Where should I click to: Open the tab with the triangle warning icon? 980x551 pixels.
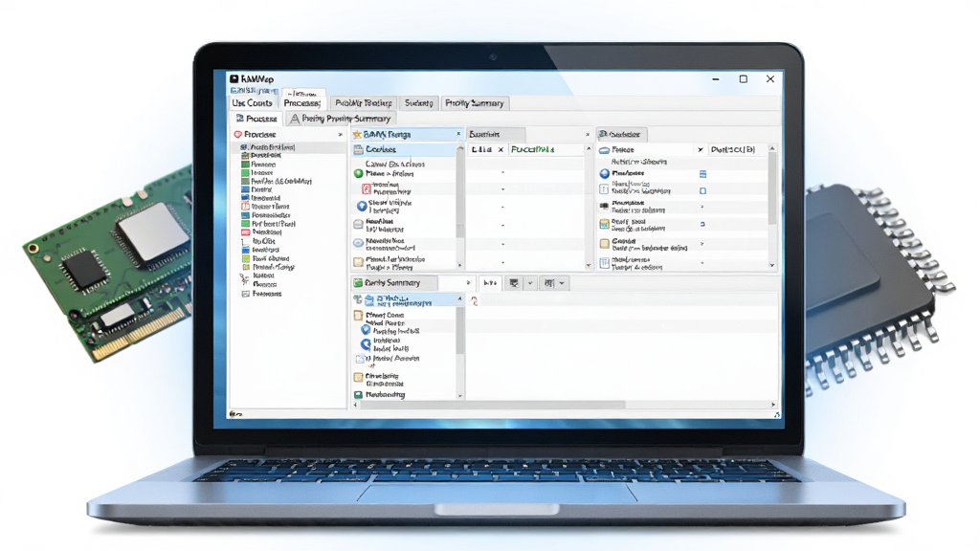[x=342, y=118]
